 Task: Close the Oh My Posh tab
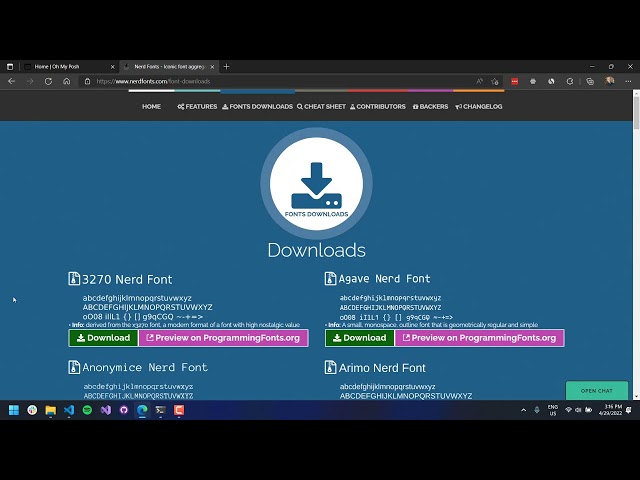113,67
